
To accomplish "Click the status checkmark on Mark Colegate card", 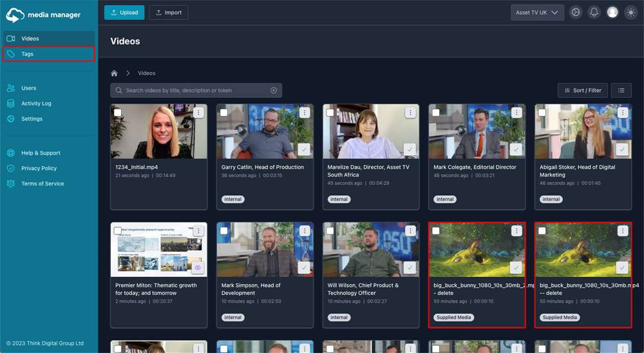I will (516, 149).
